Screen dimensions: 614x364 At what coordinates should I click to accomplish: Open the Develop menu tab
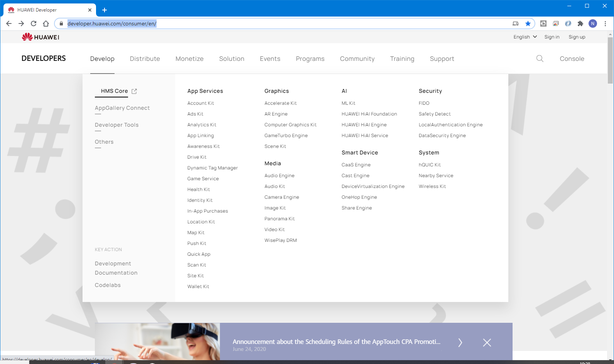pos(102,59)
